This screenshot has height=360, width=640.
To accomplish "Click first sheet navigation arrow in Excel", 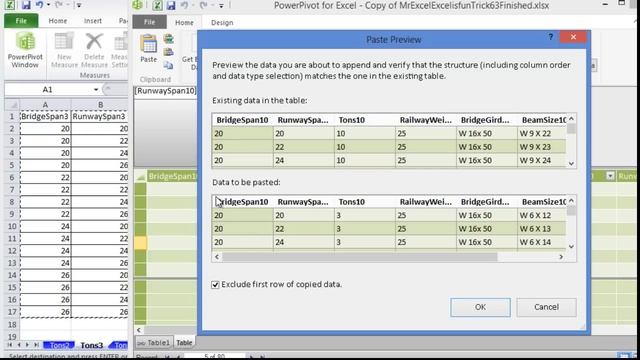I will pyautogui.click(x=10, y=345).
